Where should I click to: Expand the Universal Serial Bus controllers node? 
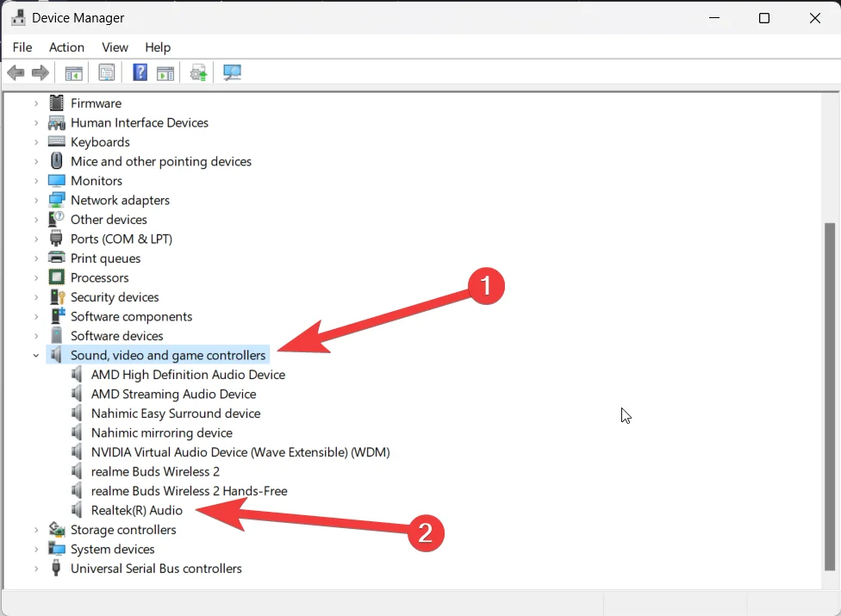point(36,569)
